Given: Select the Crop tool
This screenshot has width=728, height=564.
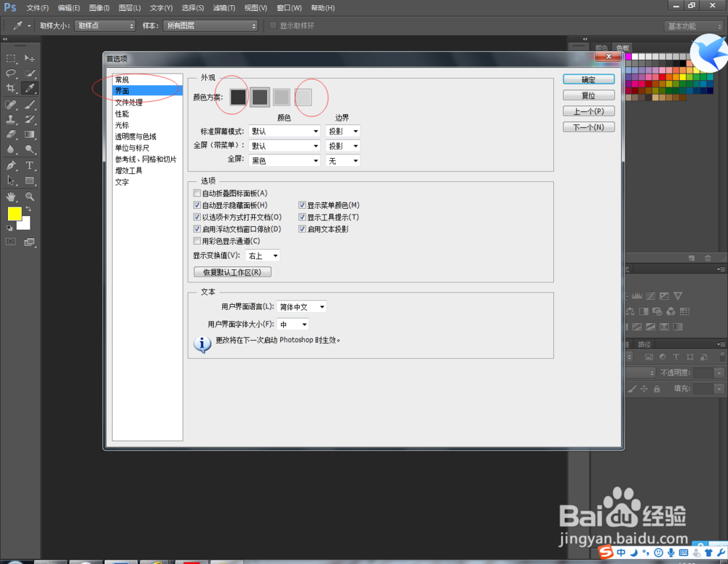Looking at the screenshot, I should tap(11, 88).
